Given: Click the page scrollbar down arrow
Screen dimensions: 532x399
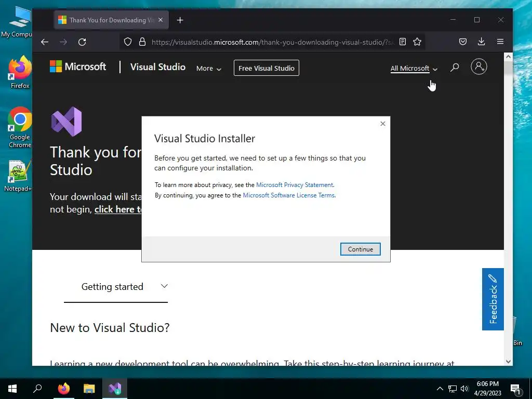Looking at the screenshot, I should tap(508, 362).
